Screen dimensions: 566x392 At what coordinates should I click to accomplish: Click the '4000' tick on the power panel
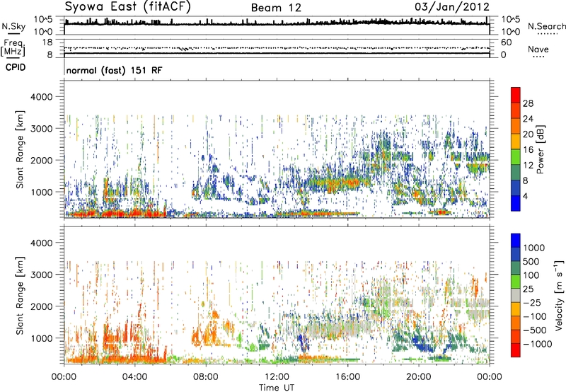[41, 97]
